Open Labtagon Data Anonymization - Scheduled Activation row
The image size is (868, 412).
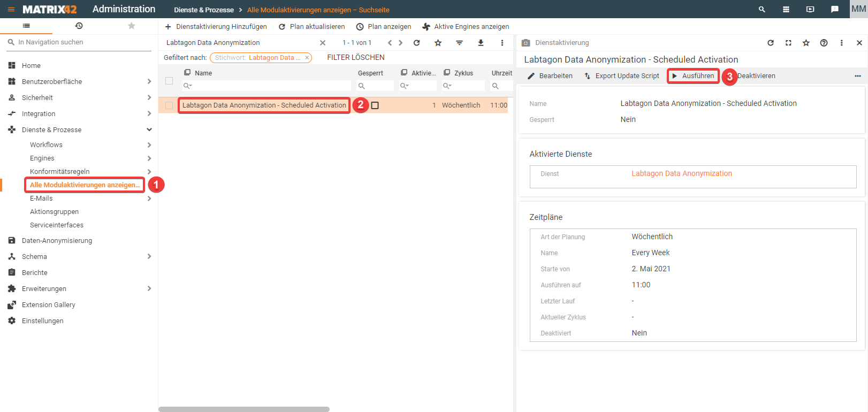[264, 105]
